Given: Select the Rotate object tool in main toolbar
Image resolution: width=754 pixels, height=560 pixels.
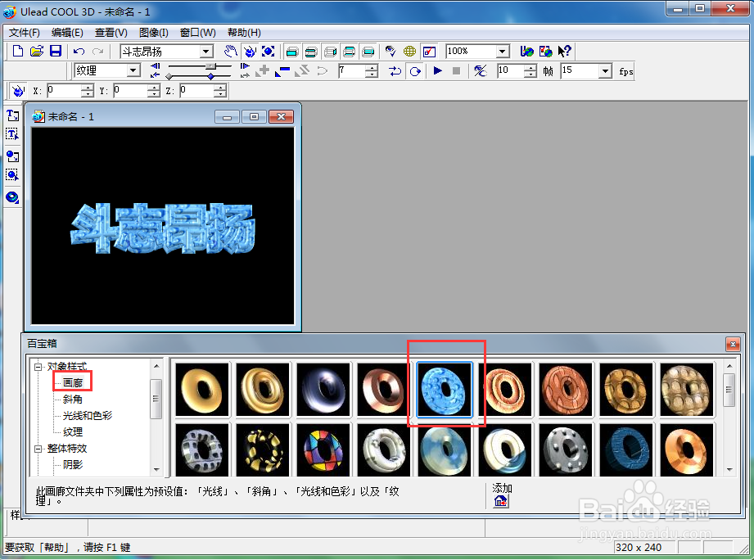Looking at the screenshot, I should point(250,51).
